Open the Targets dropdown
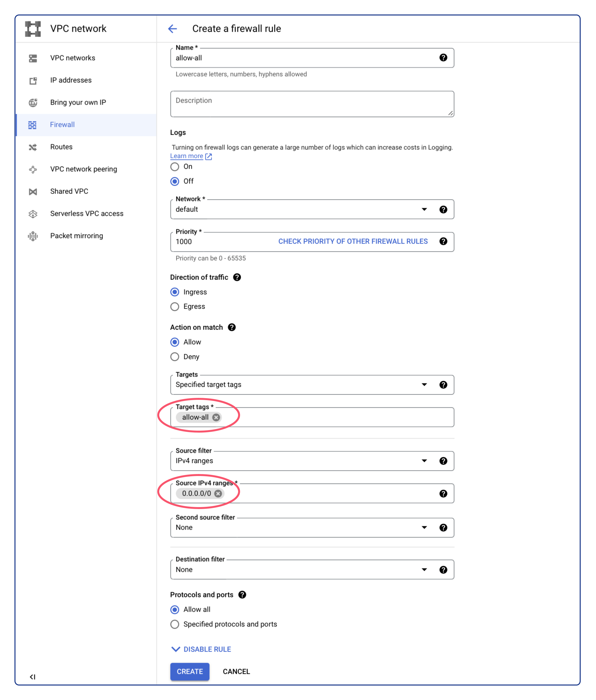 424,384
